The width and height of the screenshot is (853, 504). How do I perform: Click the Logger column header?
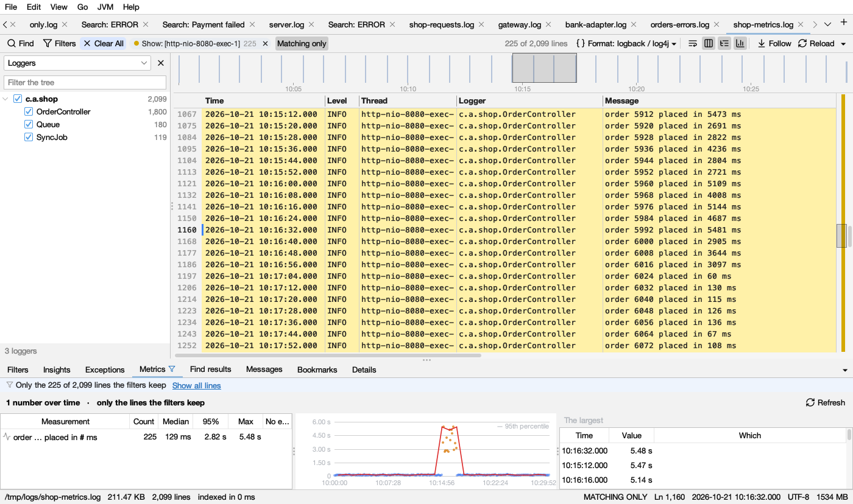[529, 100]
